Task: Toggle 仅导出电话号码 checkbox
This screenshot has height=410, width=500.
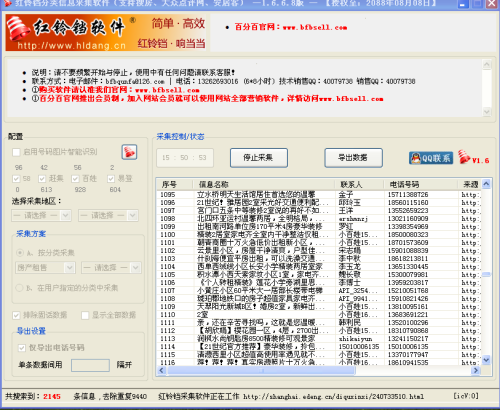Action: click(x=22, y=348)
